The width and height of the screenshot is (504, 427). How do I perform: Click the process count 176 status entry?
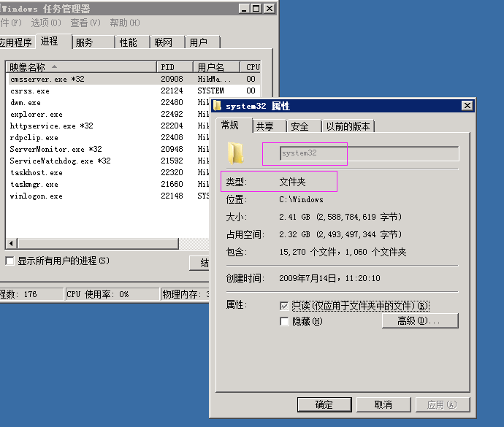[x=31, y=294]
